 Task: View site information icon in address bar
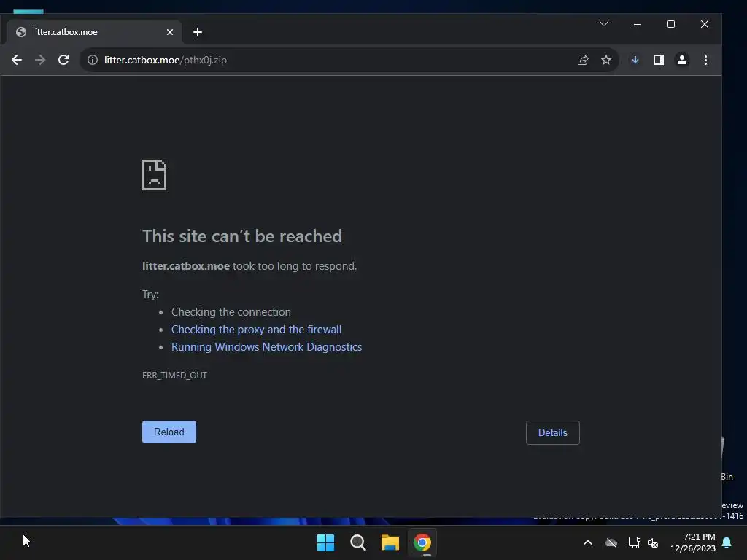93,60
